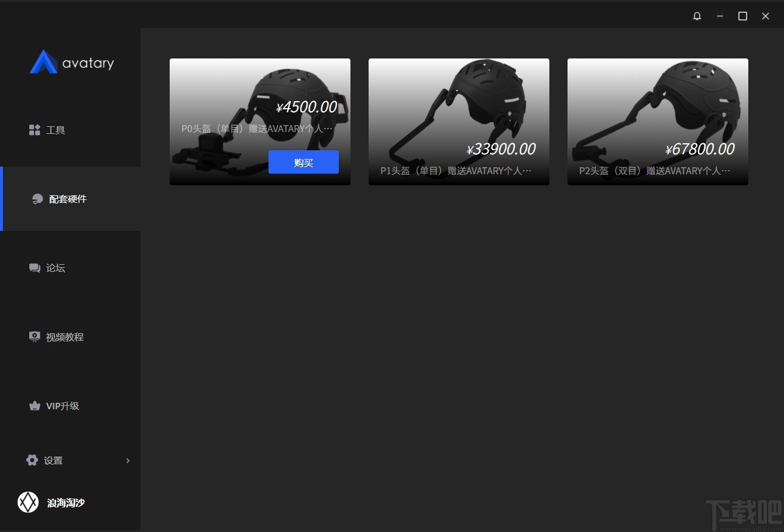Click the forum chat-bubble icon
784x532 pixels.
[35, 268]
